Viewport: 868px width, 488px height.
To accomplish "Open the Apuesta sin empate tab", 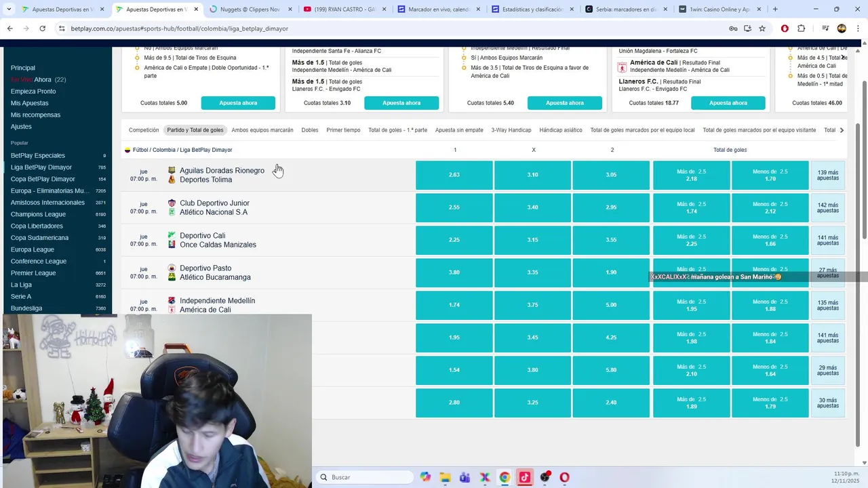I will [x=459, y=130].
